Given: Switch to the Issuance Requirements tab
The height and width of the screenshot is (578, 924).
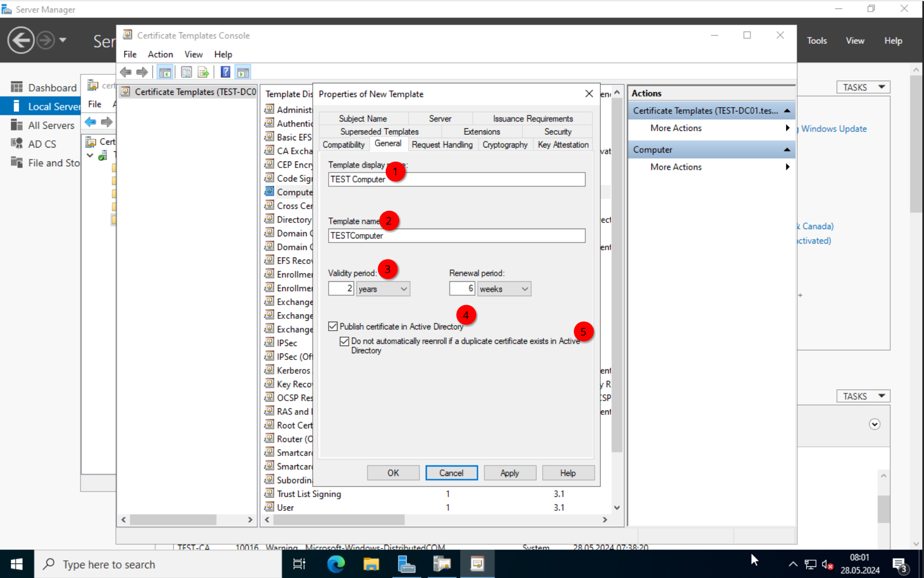Looking at the screenshot, I should [x=533, y=119].
